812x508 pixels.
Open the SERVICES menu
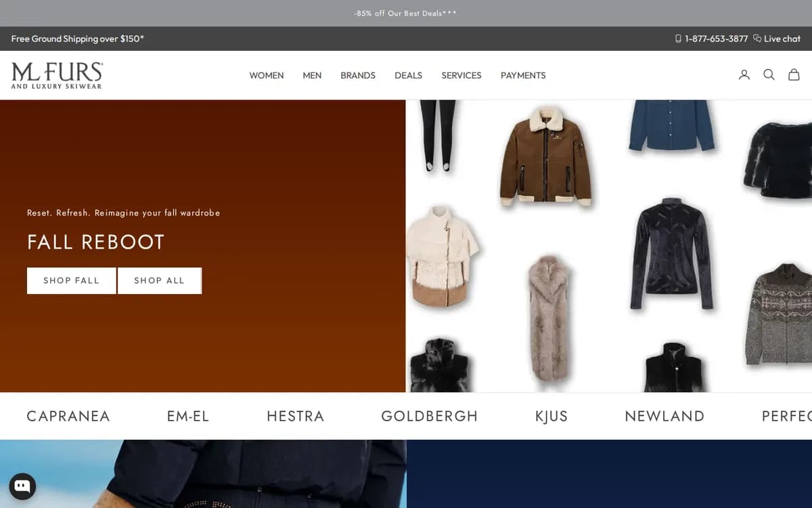coord(461,75)
